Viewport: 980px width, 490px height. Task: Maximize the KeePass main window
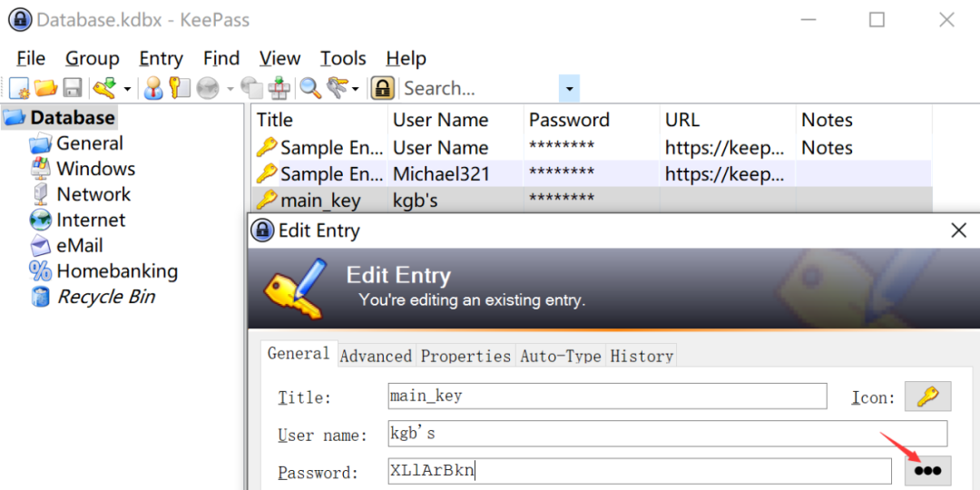[x=877, y=20]
